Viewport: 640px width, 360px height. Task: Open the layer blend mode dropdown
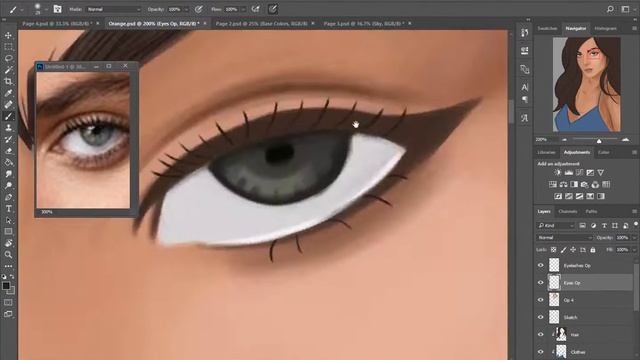click(x=564, y=238)
